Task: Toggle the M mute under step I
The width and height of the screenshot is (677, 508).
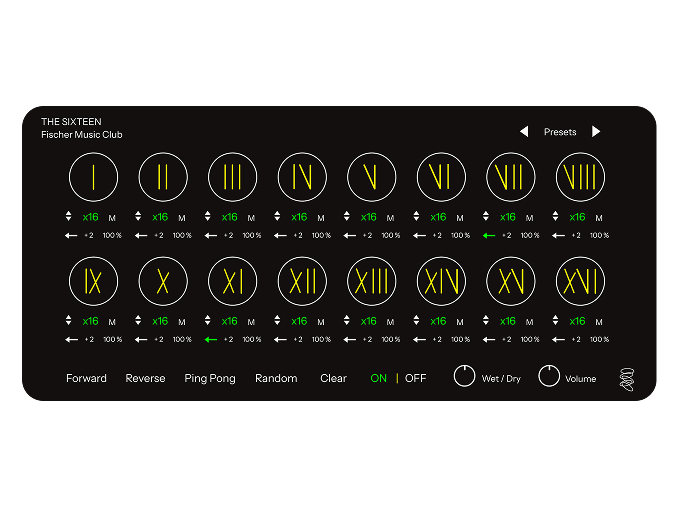Action: [x=112, y=218]
